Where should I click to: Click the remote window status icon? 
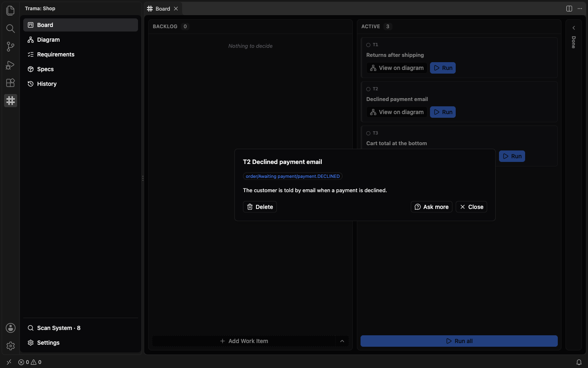pos(9,362)
